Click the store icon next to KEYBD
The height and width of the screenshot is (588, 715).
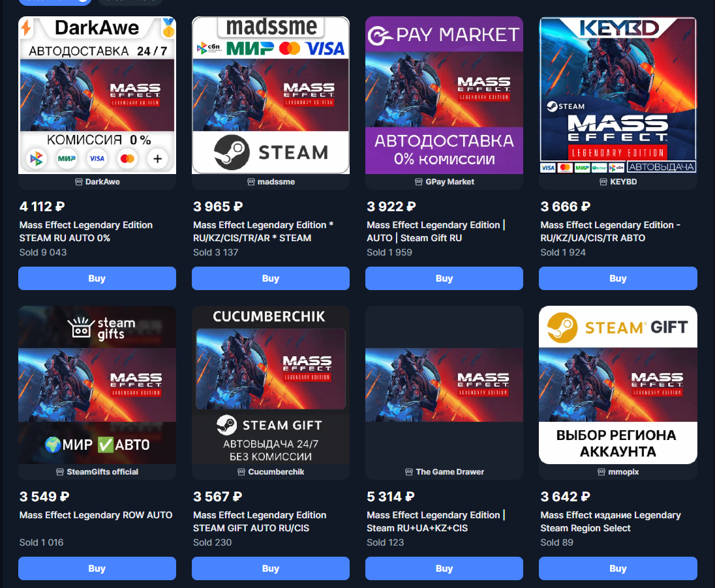[x=603, y=182]
